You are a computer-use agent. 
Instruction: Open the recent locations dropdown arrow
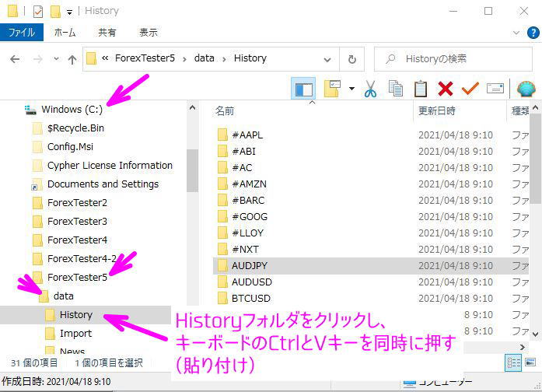56,59
